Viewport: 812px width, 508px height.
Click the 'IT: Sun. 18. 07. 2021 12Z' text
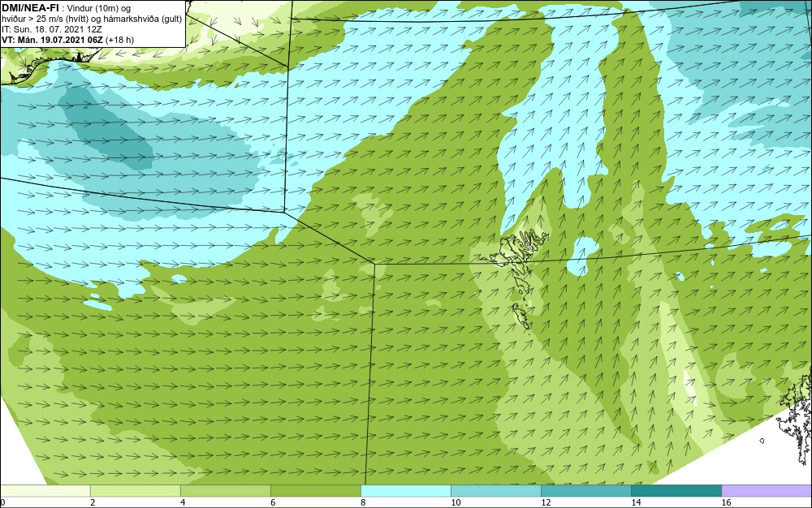coord(51,29)
